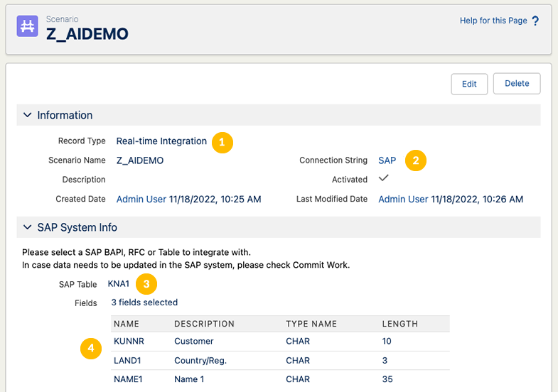Click the NAME column header
Viewport: 558px width, 392px height.
pyautogui.click(x=127, y=324)
